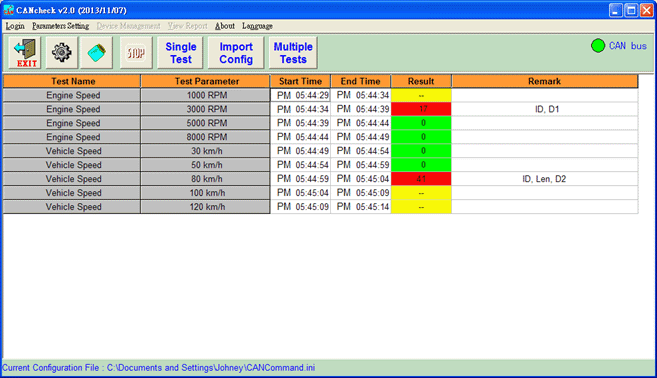Click the teal tag device icon
Screen dimensions: 657x378
[96, 53]
